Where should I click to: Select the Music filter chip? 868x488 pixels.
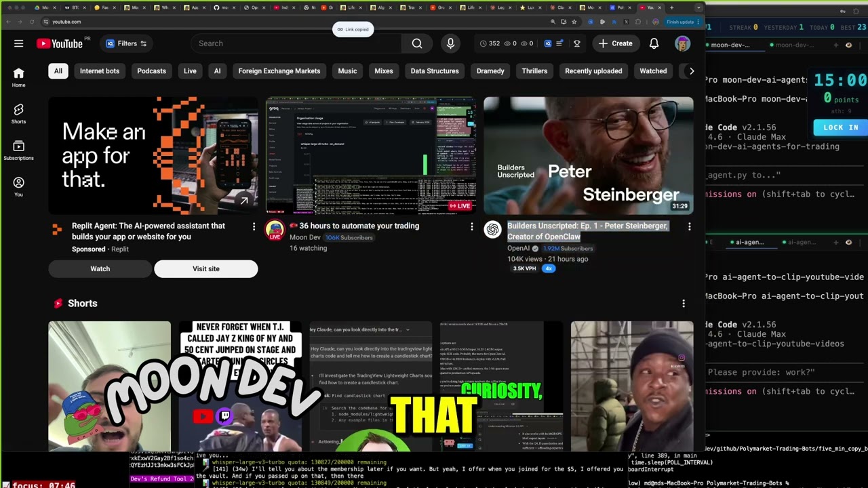[x=347, y=71]
